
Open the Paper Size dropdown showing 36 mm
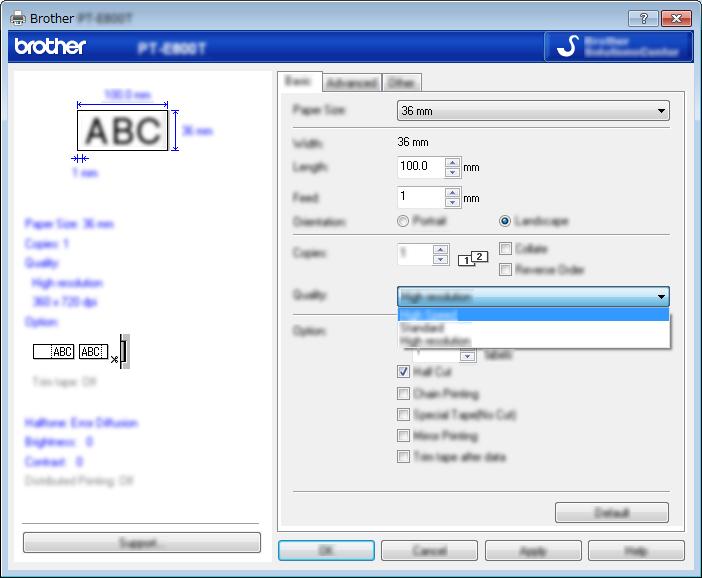pos(533,111)
